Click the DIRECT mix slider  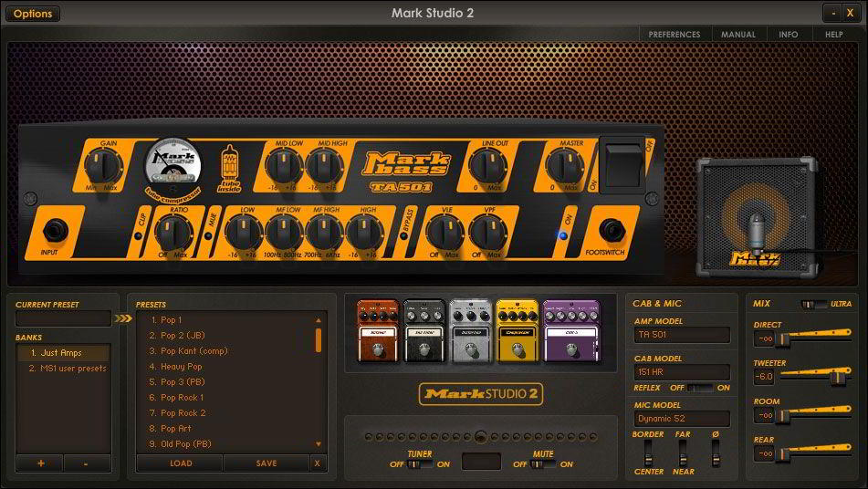pos(814,338)
